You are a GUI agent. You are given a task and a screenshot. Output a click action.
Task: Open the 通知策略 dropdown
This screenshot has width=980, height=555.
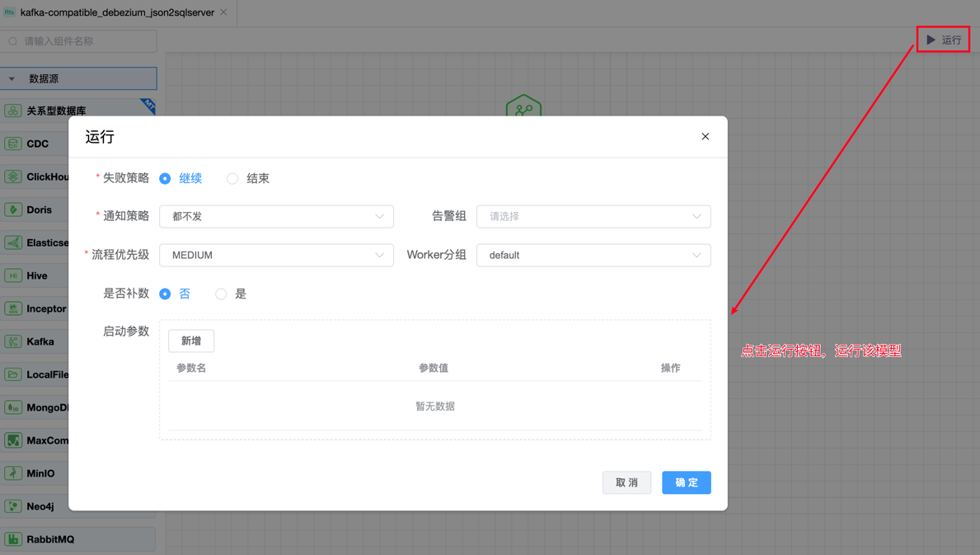[276, 217]
